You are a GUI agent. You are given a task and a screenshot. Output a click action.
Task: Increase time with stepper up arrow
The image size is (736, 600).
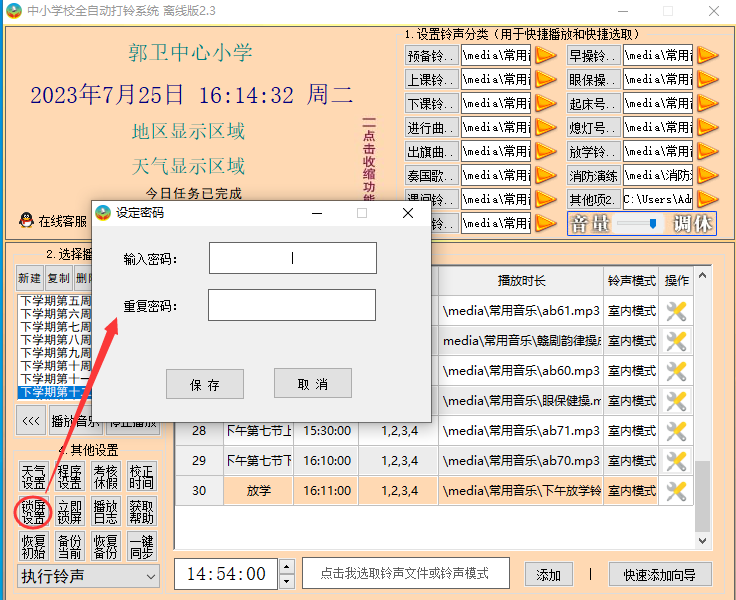tap(287, 568)
